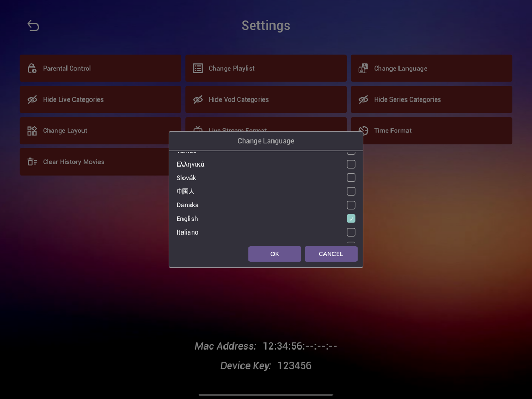Select the Ελληνικά language label
Screen dimensions: 532x399
[190, 164]
